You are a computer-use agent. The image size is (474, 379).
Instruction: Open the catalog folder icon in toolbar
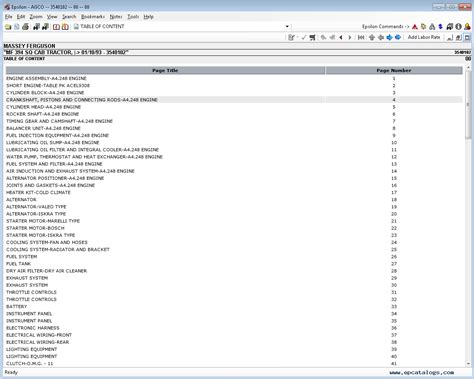click(x=8, y=27)
